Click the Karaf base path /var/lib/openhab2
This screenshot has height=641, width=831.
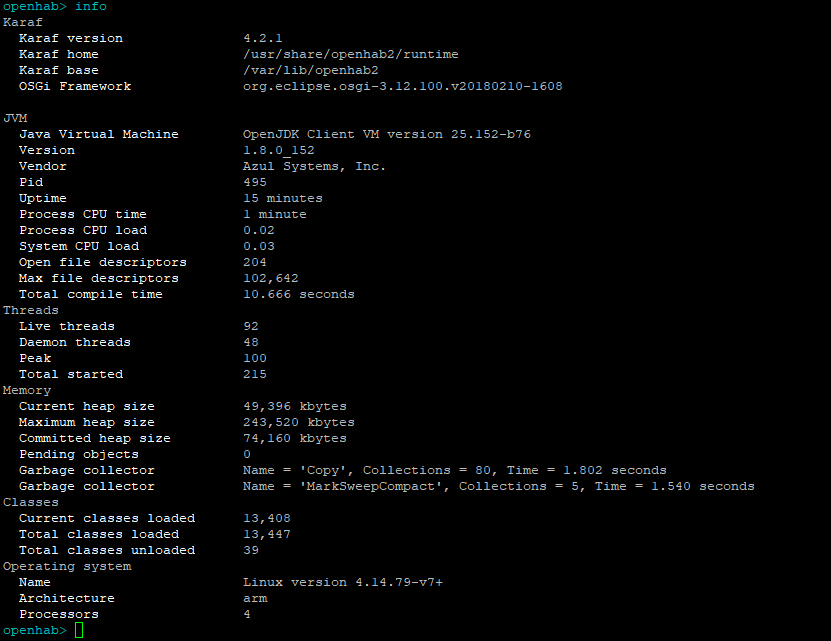[311, 70]
